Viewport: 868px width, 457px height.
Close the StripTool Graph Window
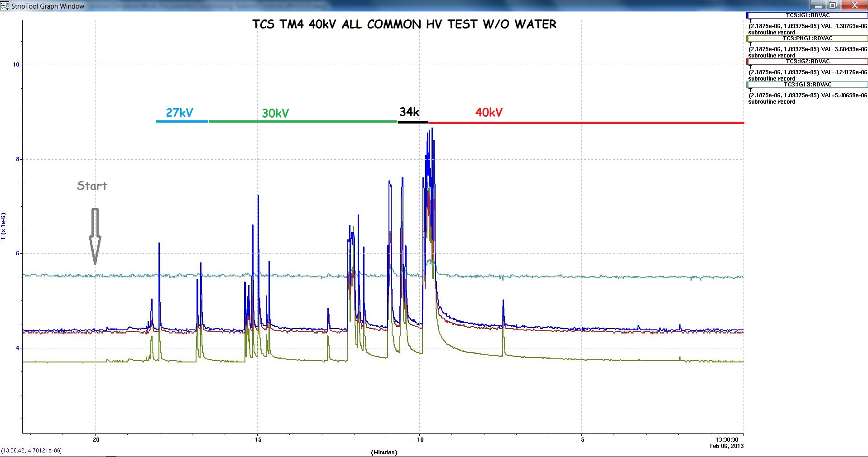click(x=854, y=5)
